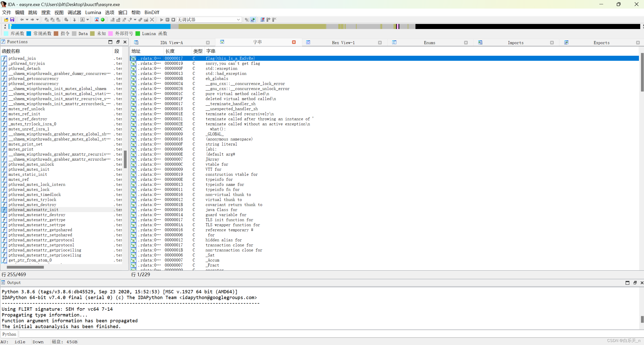Close the 字串 strings tab
The image size is (644, 345).
pyautogui.click(x=294, y=42)
